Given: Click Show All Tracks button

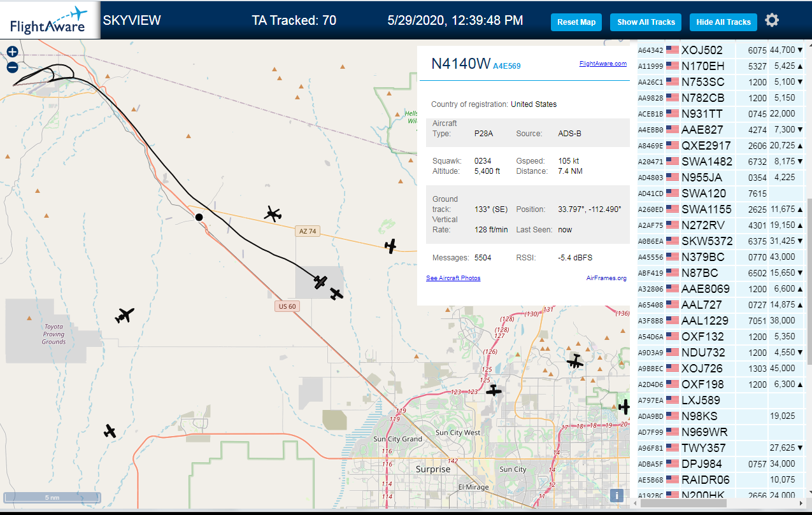Looking at the screenshot, I should click(646, 22).
